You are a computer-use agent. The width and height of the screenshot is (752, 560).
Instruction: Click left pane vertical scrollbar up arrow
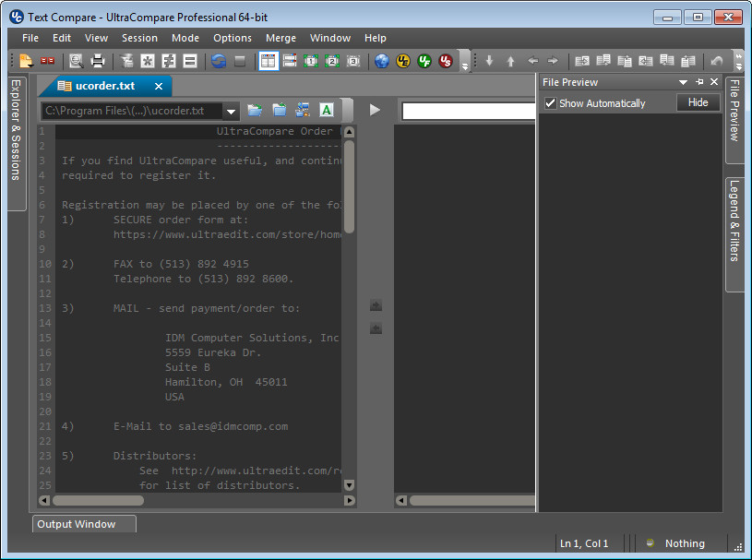point(349,132)
